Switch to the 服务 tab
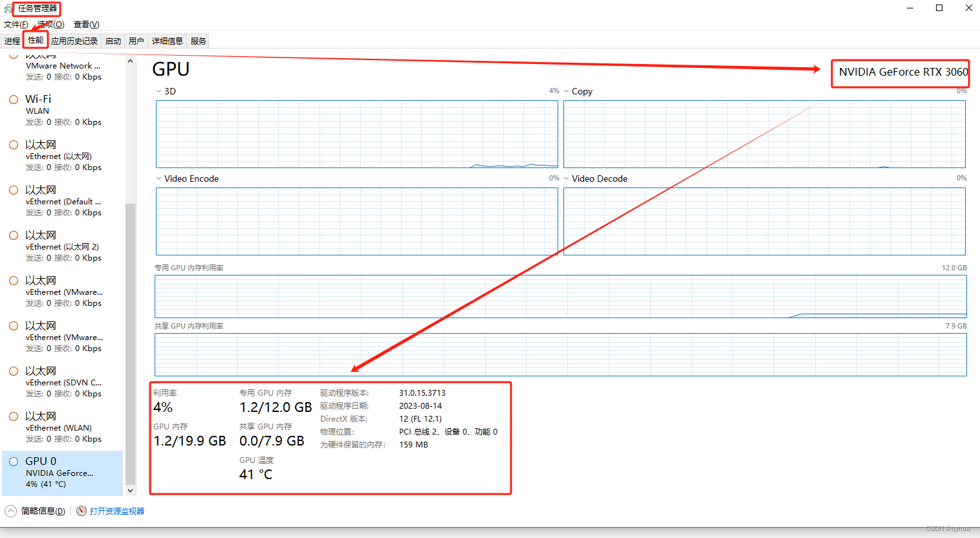This screenshot has height=538, width=980. (199, 41)
